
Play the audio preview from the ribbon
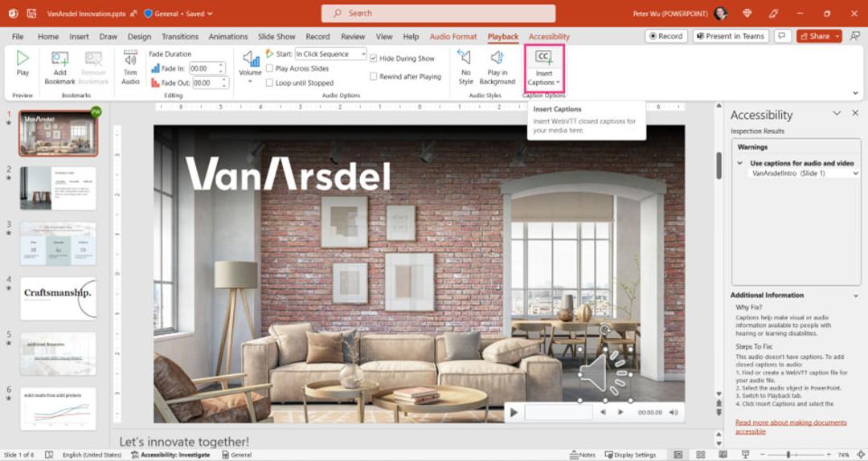[23, 63]
